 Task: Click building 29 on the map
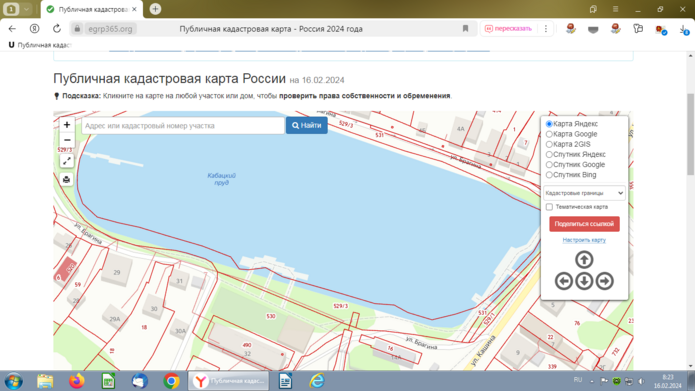(117, 272)
